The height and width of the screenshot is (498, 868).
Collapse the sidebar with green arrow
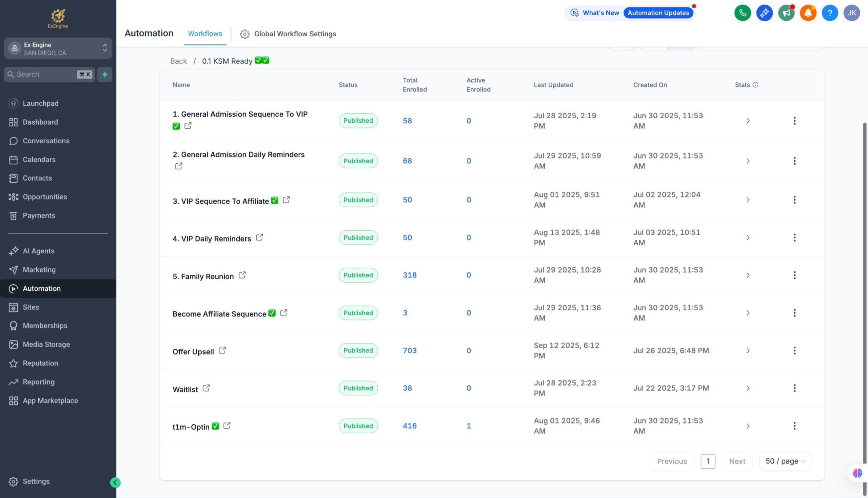pos(115,482)
